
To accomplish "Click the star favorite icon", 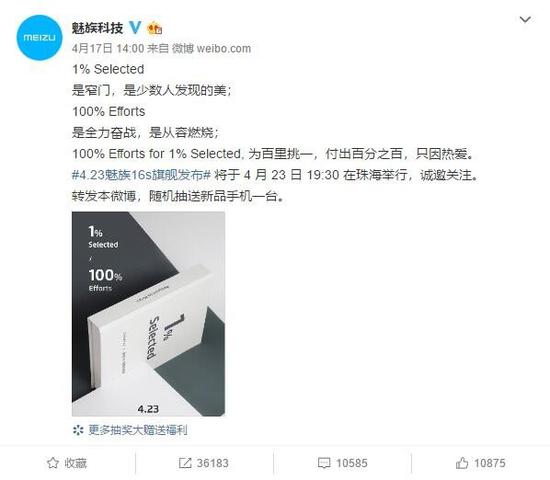I will [53, 463].
